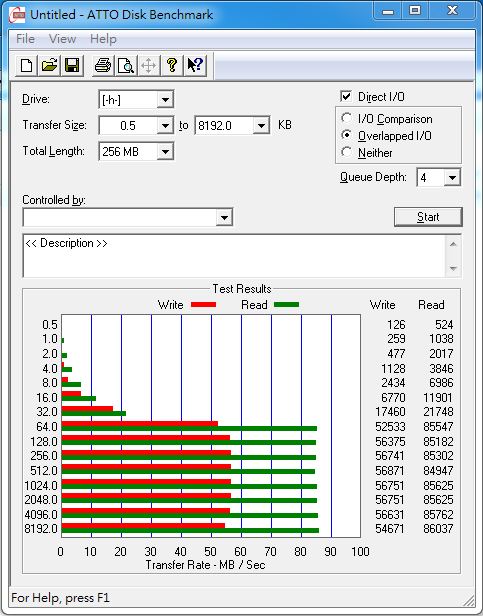Click the 8192.0 row green read bar
This screenshot has height=616, width=483.
point(190,531)
